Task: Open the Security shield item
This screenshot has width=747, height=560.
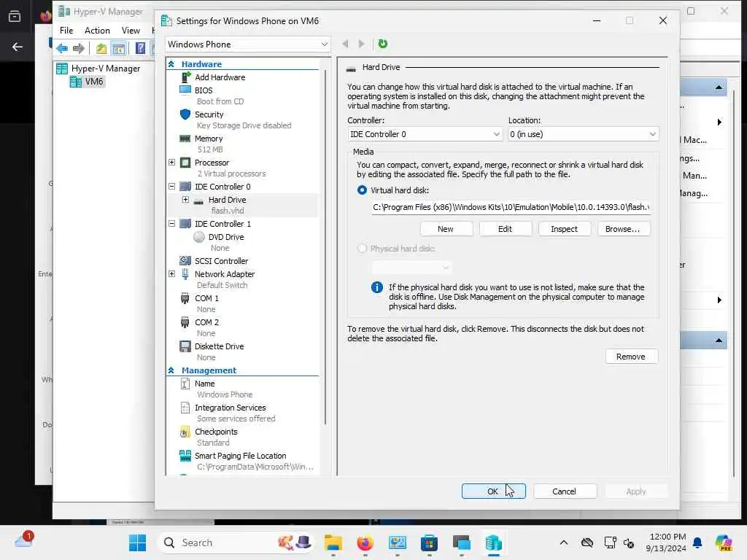Action: pos(185,114)
